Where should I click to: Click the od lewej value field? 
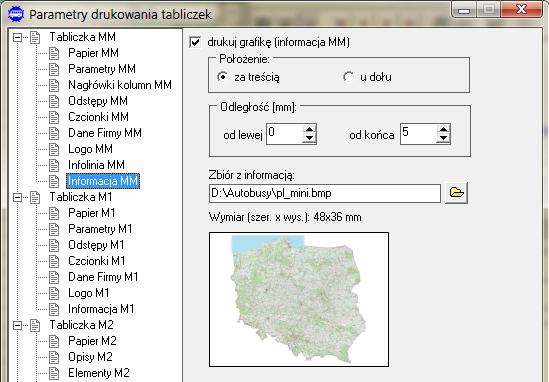[284, 134]
